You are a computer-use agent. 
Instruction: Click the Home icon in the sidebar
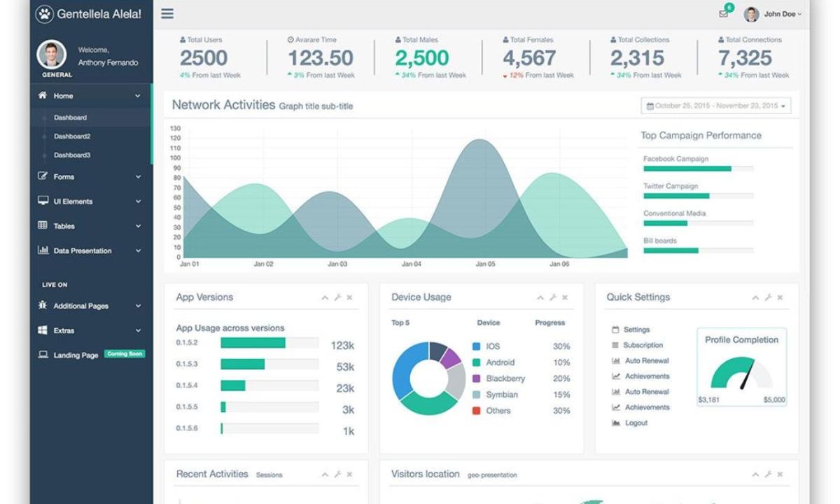tap(43, 95)
